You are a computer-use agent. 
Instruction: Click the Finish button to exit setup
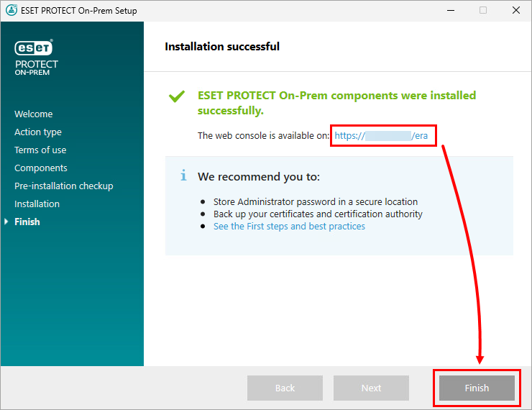coord(476,388)
